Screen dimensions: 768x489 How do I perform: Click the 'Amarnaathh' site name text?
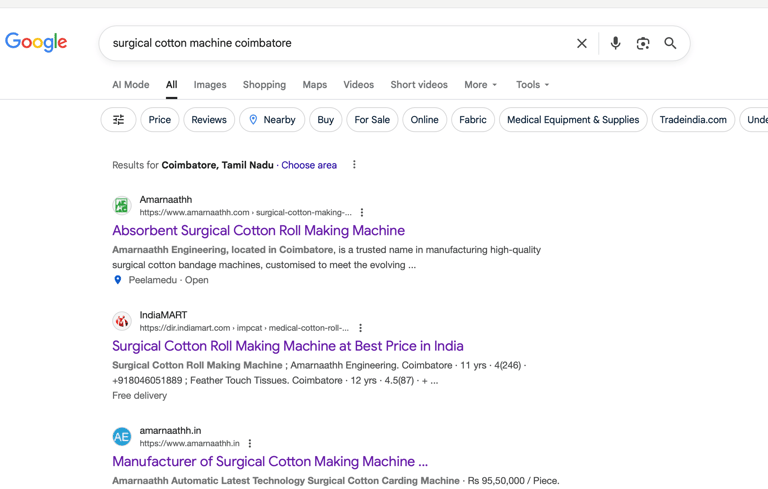pyautogui.click(x=166, y=199)
